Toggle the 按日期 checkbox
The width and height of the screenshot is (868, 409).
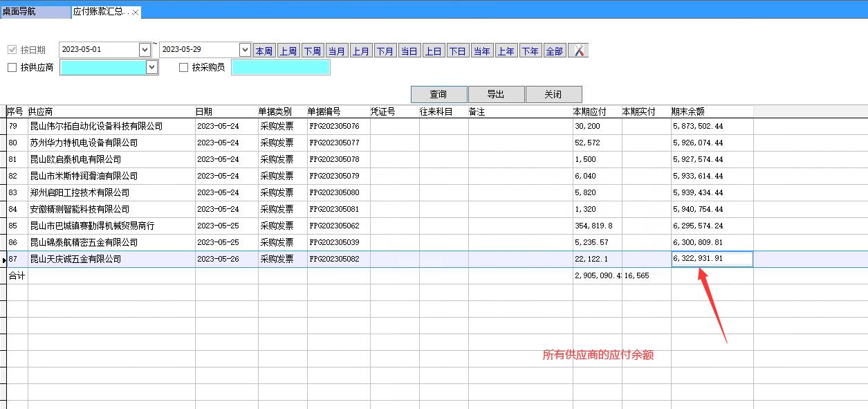pos(12,50)
